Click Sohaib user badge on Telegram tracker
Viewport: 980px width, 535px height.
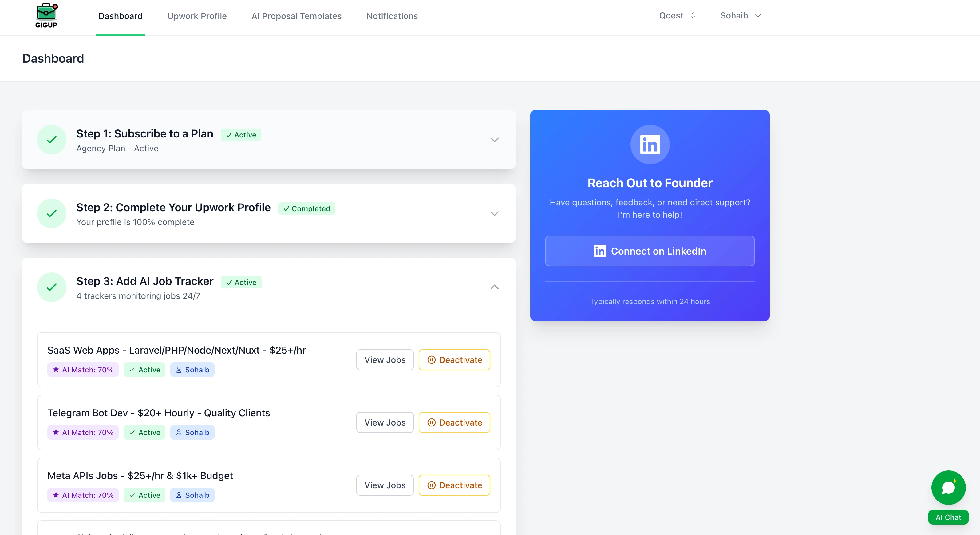(x=192, y=432)
